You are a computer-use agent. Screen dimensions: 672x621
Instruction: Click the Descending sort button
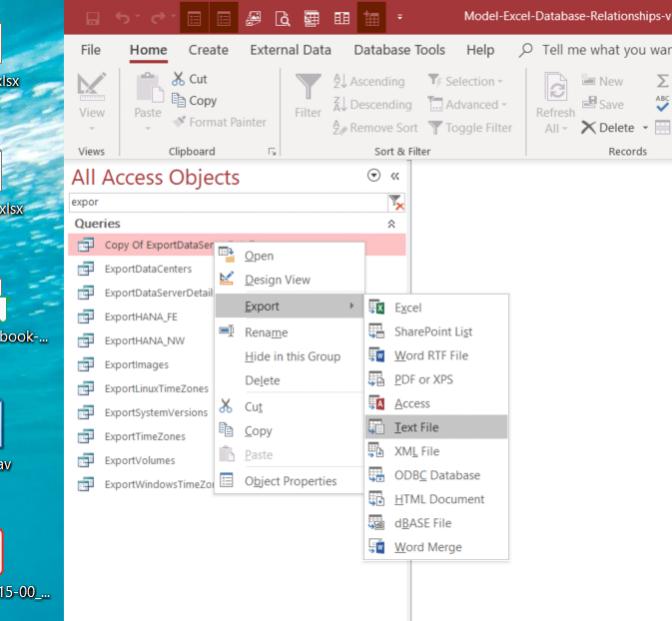pos(372,104)
